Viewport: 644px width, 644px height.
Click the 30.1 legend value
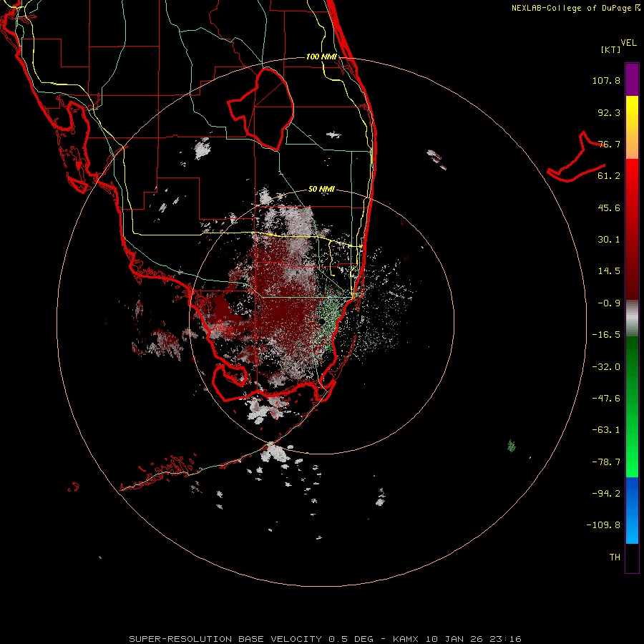click(x=609, y=240)
